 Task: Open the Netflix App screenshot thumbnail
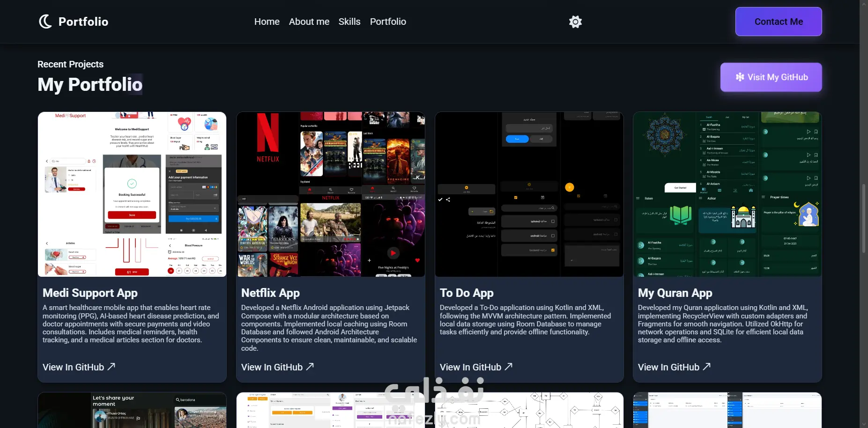[x=331, y=194]
